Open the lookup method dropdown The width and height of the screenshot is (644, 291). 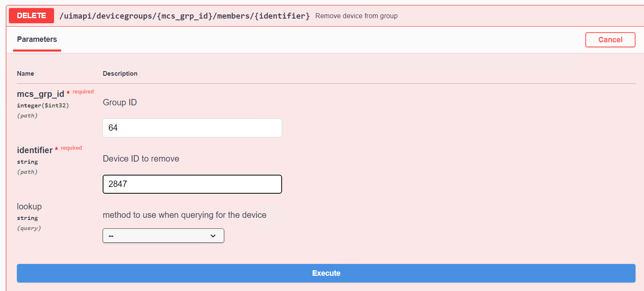163,236
